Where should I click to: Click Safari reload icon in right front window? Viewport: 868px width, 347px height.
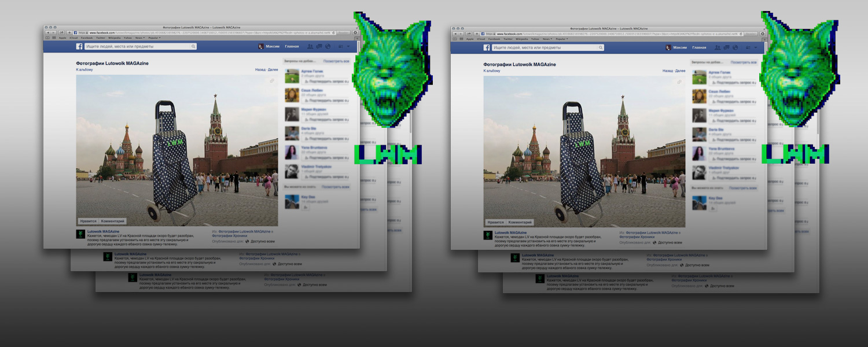(741, 33)
